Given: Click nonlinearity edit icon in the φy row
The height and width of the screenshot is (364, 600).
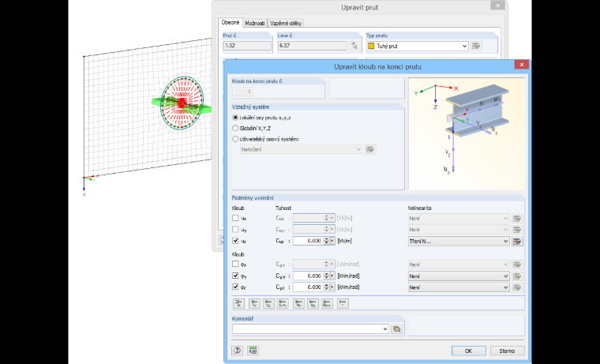Looking at the screenshot, I should pos(517,276).
